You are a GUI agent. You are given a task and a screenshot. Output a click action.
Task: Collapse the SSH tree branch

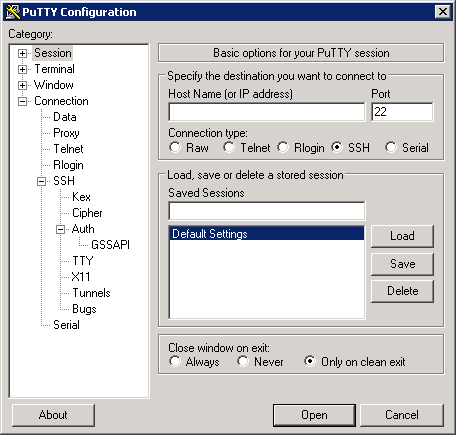click(x=41, y=181)
